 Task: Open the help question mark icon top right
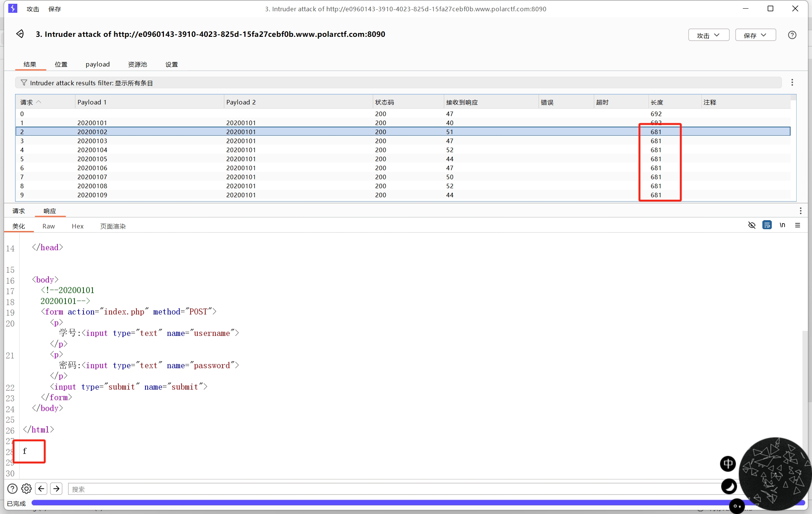point(792,35)
